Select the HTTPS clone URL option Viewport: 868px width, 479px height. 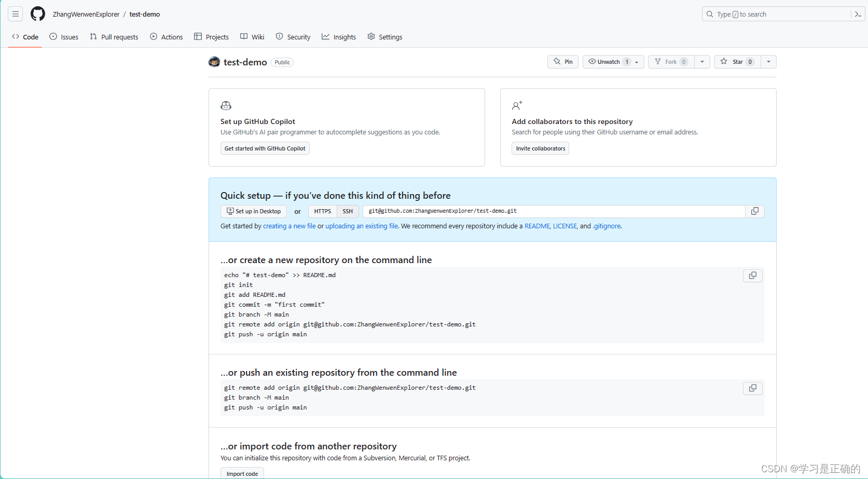tap(323, 211)
